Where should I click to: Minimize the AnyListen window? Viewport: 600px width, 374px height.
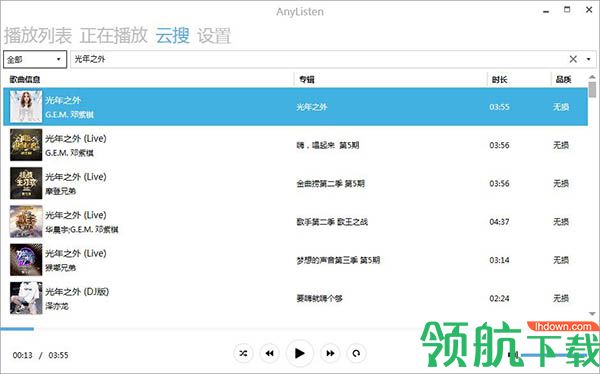[x=546, y=11]
